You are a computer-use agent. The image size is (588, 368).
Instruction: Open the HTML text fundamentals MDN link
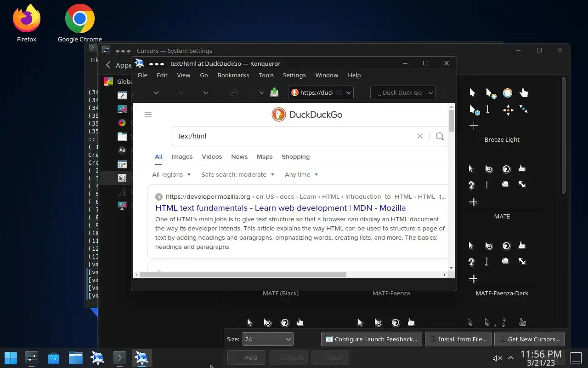click(x=280, y=208)
